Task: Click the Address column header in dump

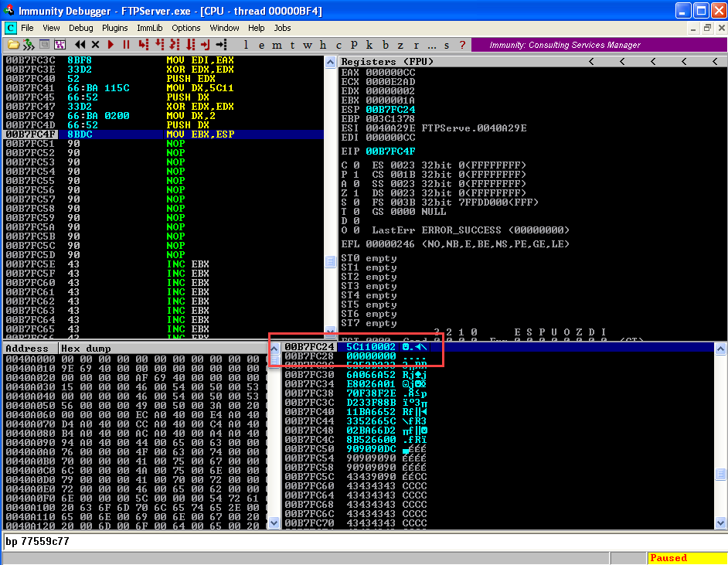Action: pos(30,348)
